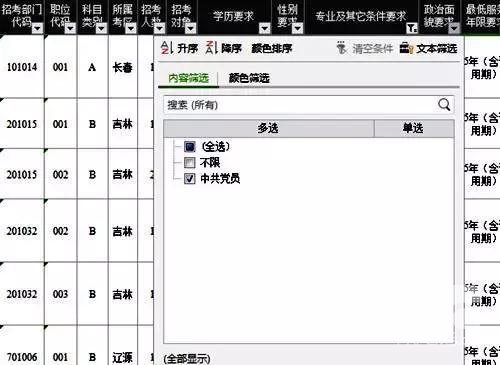This screenshot has width=500, height=365.
Task: Toggle the 全选 checkbox
Action: 190,147
